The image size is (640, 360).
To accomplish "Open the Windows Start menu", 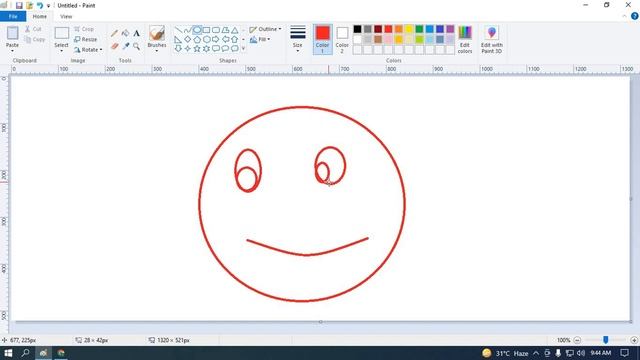I will pos(8,353).
